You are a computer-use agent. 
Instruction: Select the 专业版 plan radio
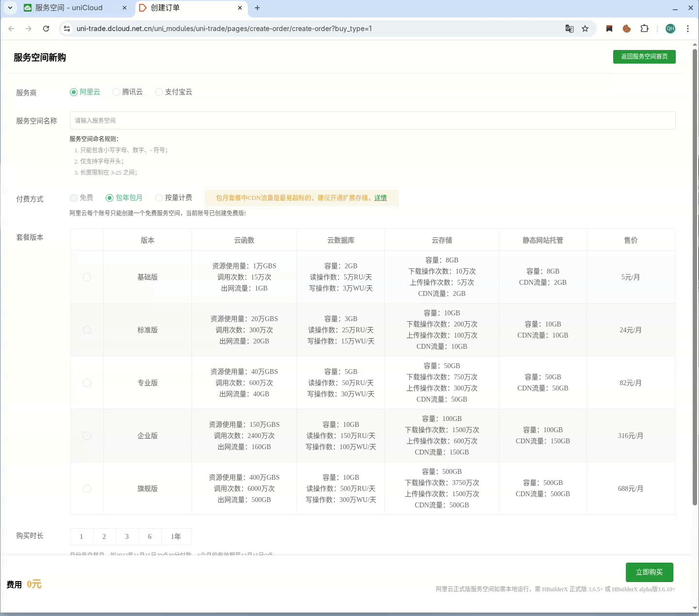click(87, 383)
